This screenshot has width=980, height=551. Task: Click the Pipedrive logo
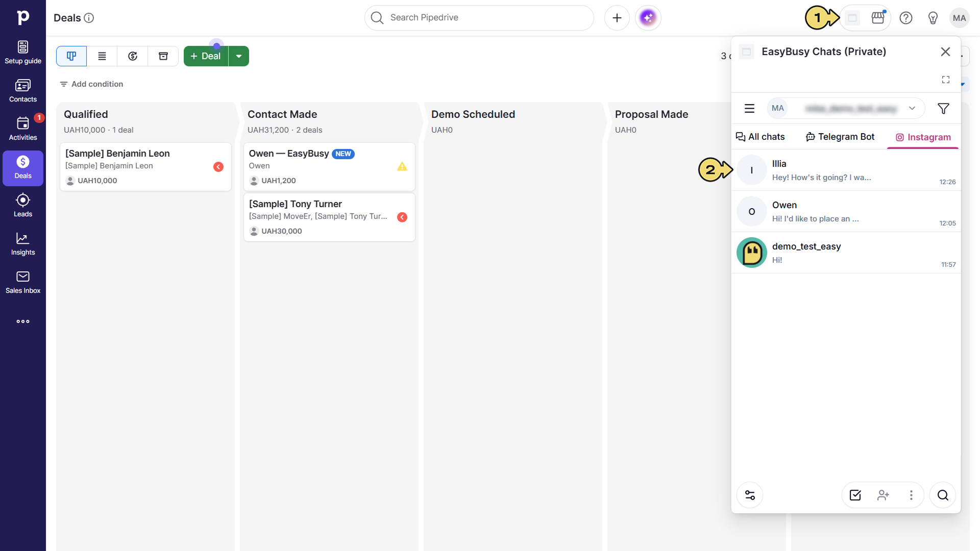(x=23, y=17)
